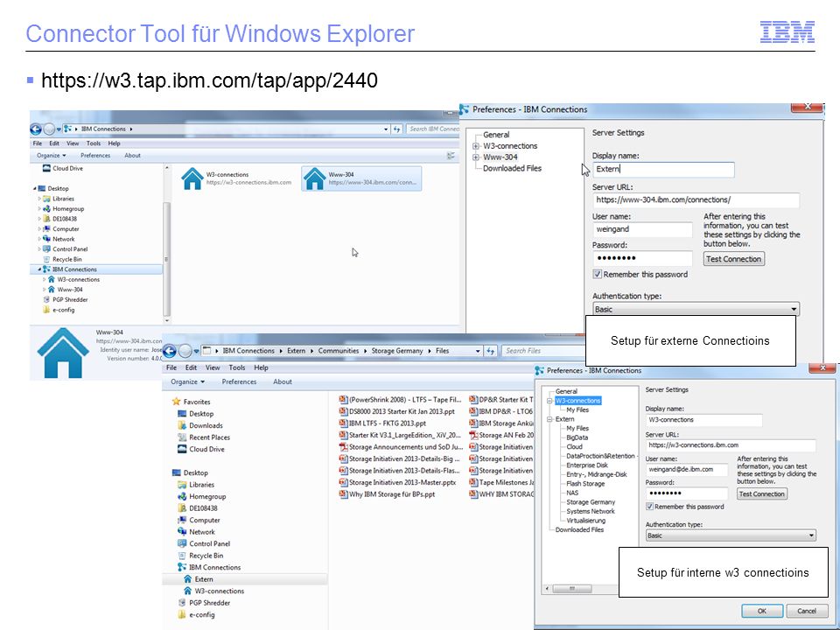Click the back arrow in top Explorer window
Screen dimensions: 840x630
36,129
